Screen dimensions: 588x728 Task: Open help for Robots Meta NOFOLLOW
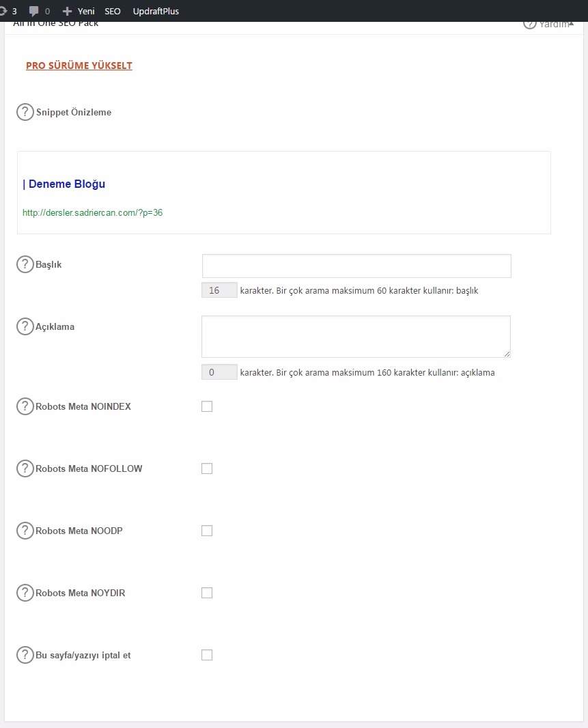point(25,468)
